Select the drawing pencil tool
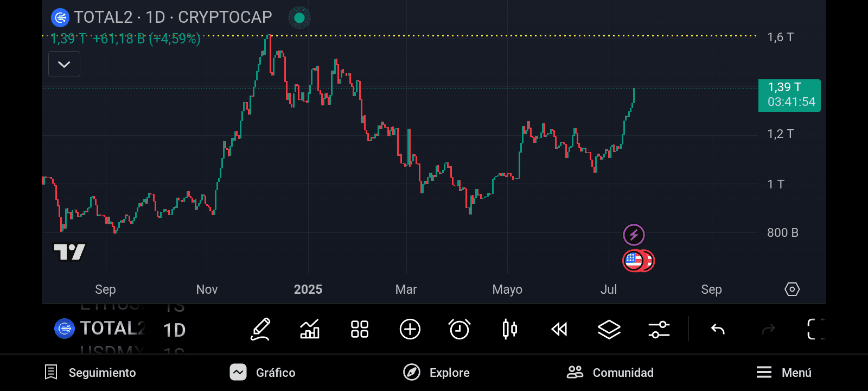The height and width of the screenshot is (391, 868). click(x=260, y=329)
